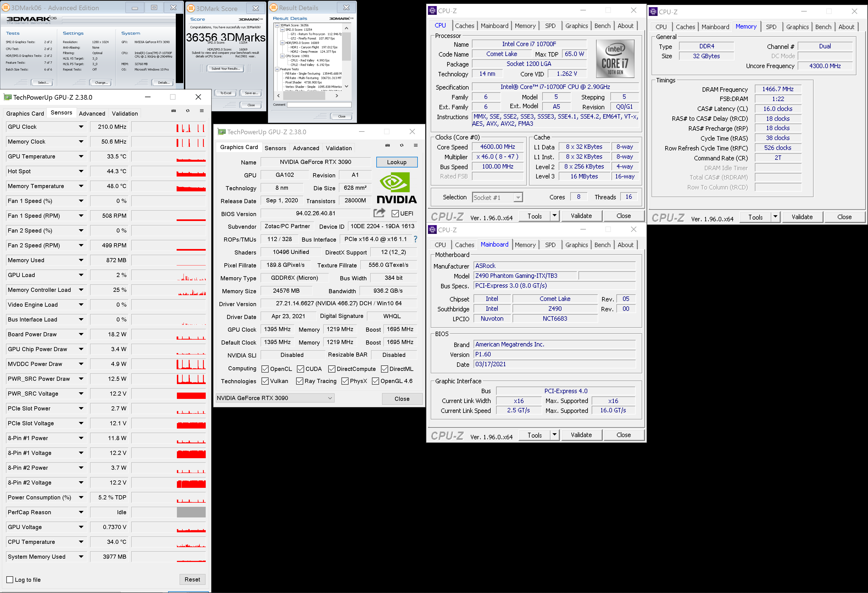The height and width of the screenshot is (593, 868).
Task: Toggle the UEFI checkbox in GPU-Z
Action: point(395,214)
